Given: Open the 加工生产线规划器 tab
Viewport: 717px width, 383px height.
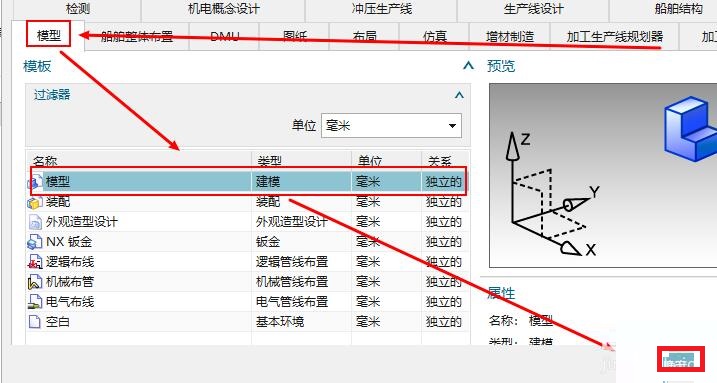Looking at the screenshot, I should pyautogui.click(x=615, y=36).
